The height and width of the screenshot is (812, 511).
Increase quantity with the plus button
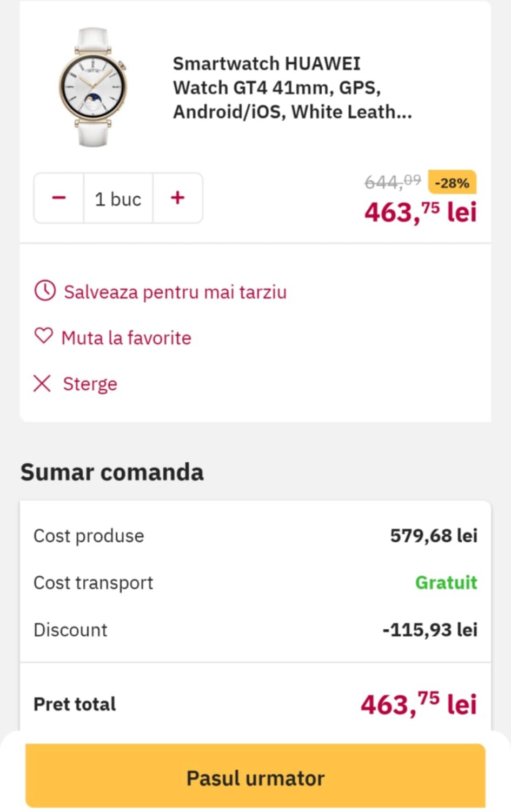click(177, 198)
